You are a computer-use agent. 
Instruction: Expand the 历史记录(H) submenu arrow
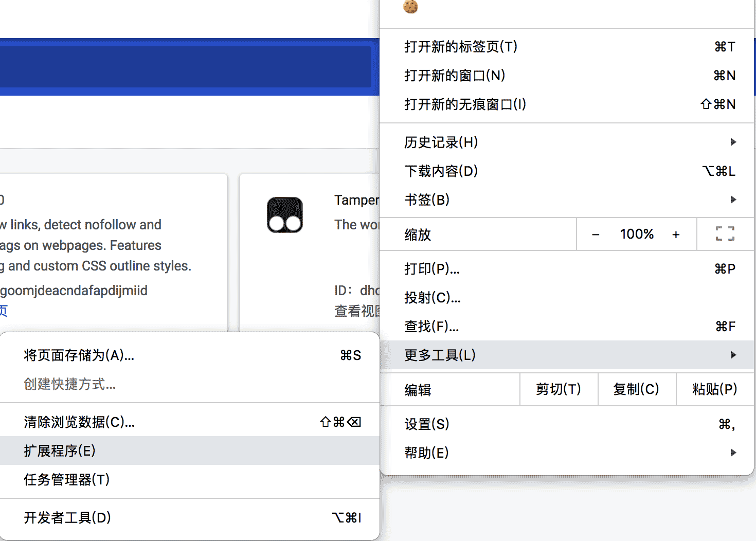(732, 142)
